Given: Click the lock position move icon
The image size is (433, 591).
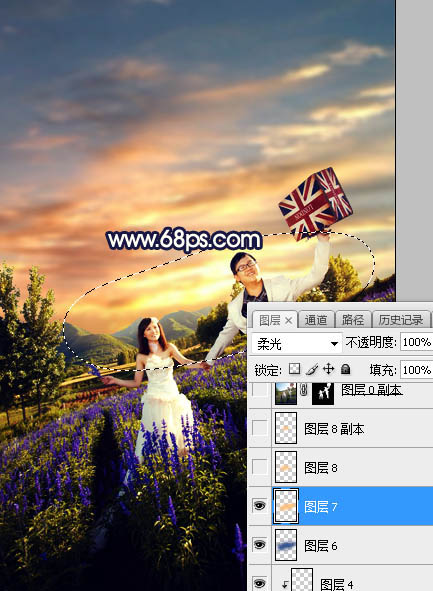Looking at the screenshot, I should [x=329, y=369].
